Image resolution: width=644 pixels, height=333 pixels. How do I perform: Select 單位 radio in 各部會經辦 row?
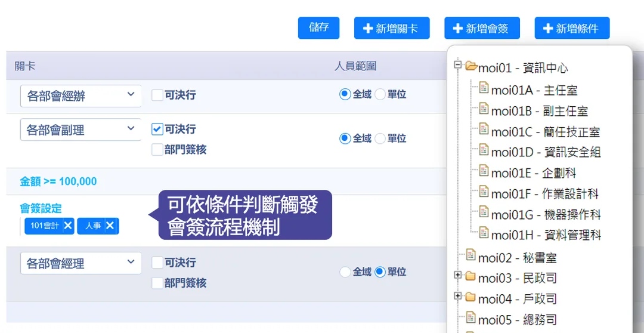pyautogui.click(x=380, y=94)
